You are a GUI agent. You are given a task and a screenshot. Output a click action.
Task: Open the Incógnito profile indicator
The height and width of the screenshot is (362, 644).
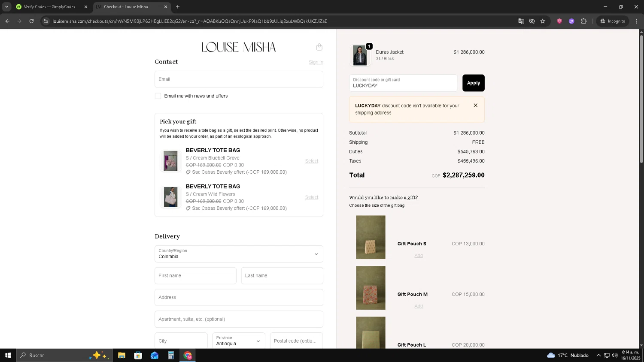(x=613, y=21)
